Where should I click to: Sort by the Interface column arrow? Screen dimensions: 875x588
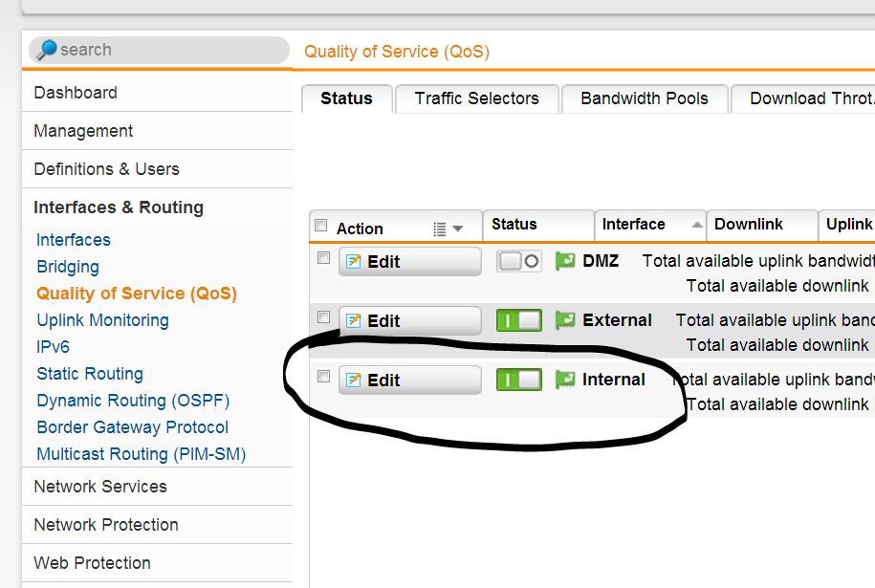696,225
